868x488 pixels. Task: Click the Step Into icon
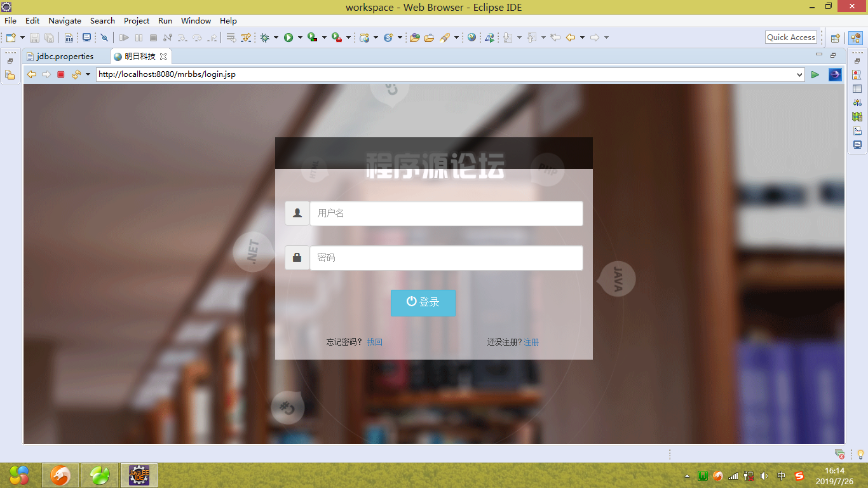[x=182, y=37]
